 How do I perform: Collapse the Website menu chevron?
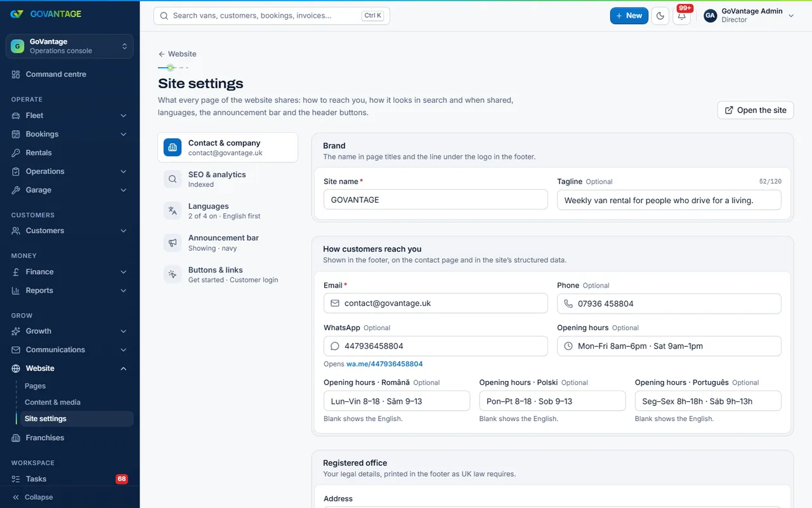point(124,369)
